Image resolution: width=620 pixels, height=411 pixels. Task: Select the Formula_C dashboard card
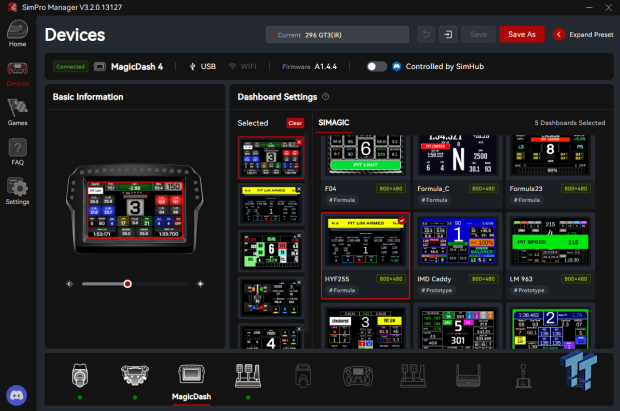[458, 172]
